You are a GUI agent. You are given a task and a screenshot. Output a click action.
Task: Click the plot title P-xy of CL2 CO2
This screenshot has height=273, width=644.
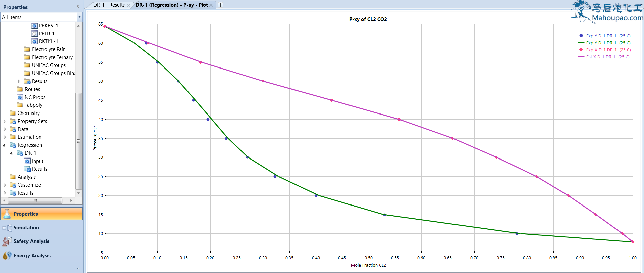[x=368, y=19]
